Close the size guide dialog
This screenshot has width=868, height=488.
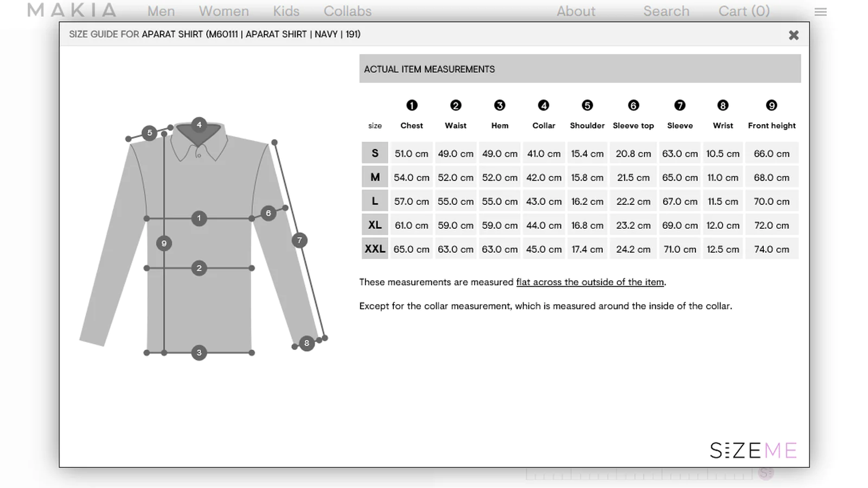[794, 35]
